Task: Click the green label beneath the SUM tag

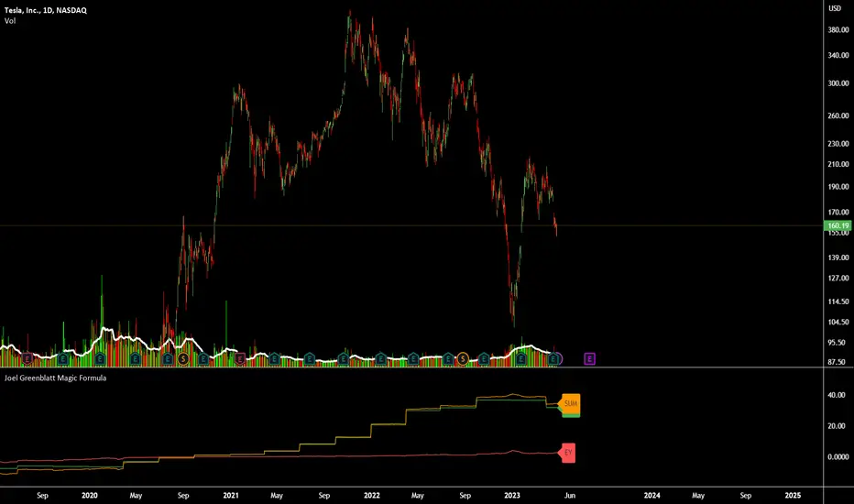Action: point(571,416)
